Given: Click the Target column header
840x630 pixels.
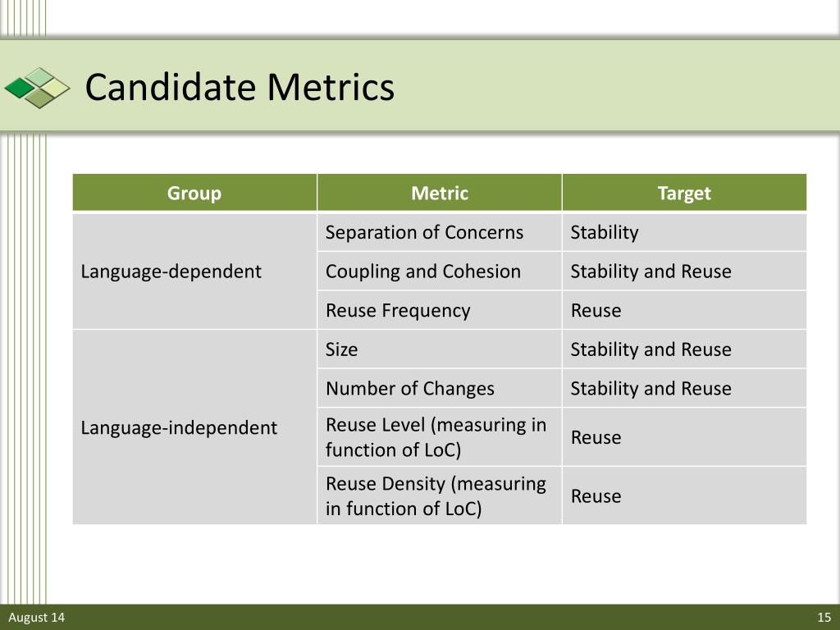Looking at the screenshot, I should point(684,192).
